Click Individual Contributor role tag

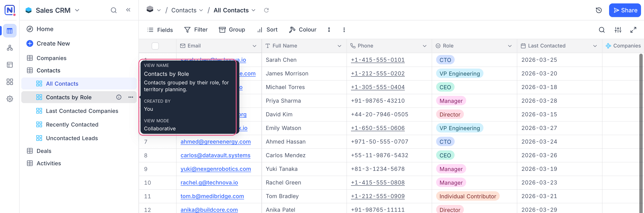pos(467,196)
